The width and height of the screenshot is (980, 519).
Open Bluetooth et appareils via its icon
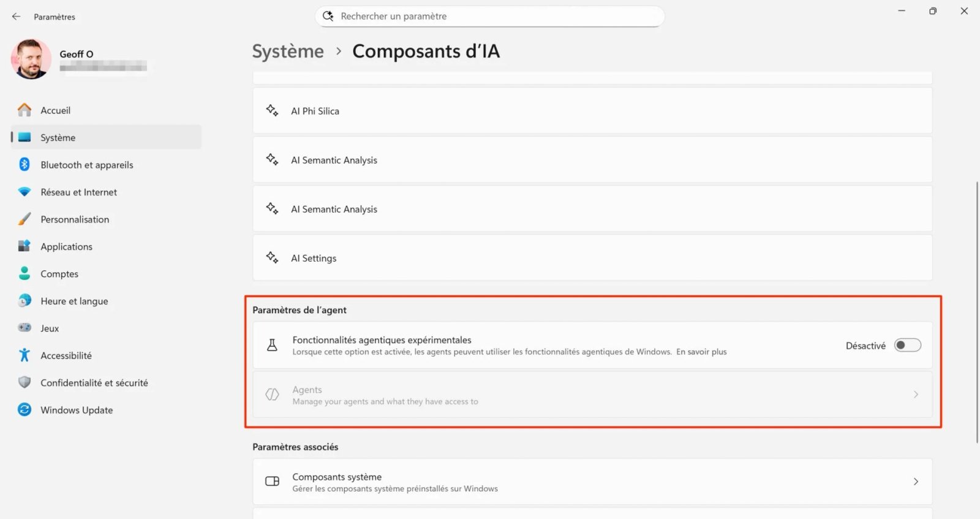(x=24, y=164)
